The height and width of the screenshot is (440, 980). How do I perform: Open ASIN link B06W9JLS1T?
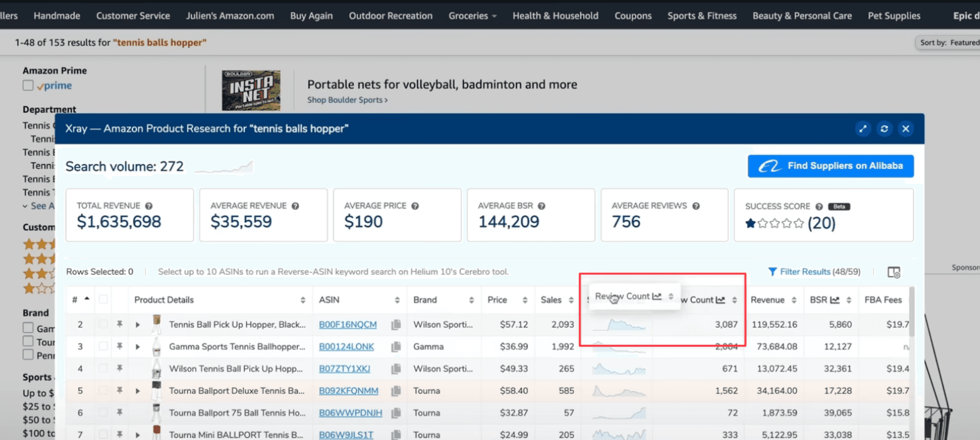pyautogui.click(x=346, y=435)
